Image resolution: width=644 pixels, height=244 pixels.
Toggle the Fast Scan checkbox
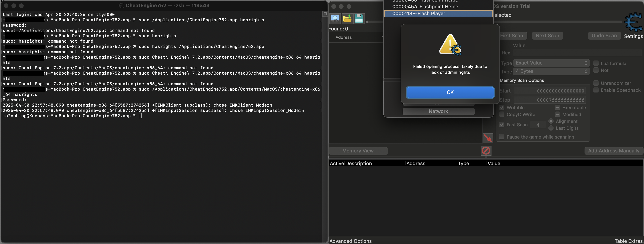pos(502,125)
